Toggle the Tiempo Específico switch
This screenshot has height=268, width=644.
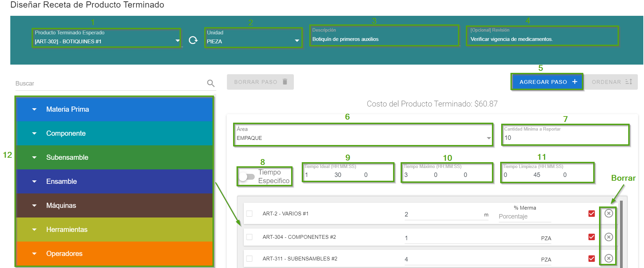(247, 177)
